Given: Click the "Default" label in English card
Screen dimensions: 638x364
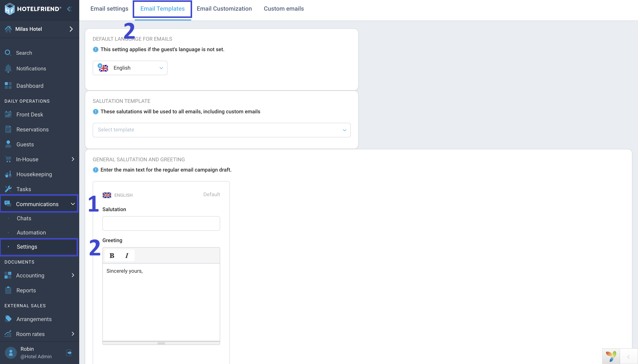Looking at the screenshot, I should [x=212, y=195].
